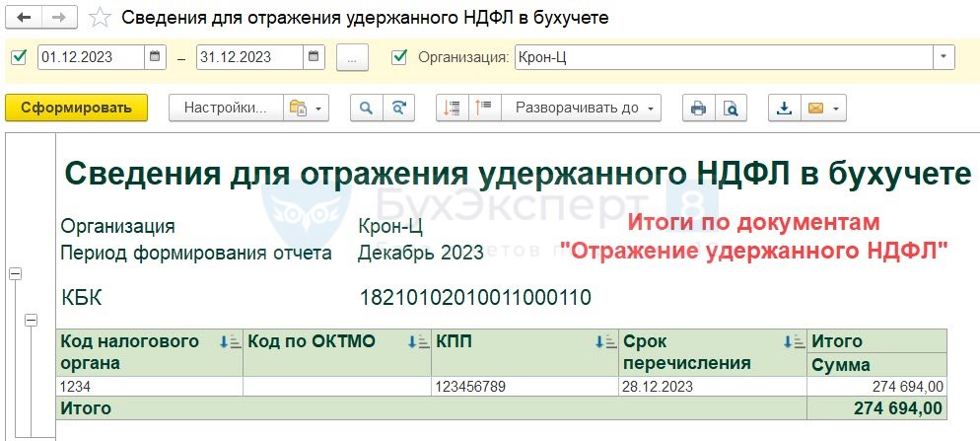Edit the start date field 01.12.2023

92,57
